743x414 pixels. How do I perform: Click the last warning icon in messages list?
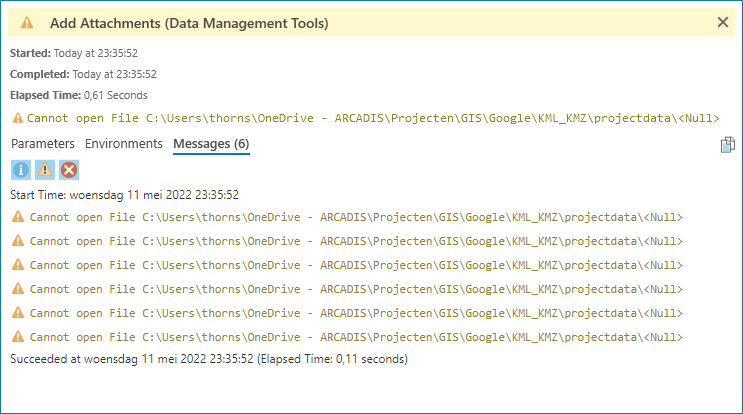coord(17,337)
